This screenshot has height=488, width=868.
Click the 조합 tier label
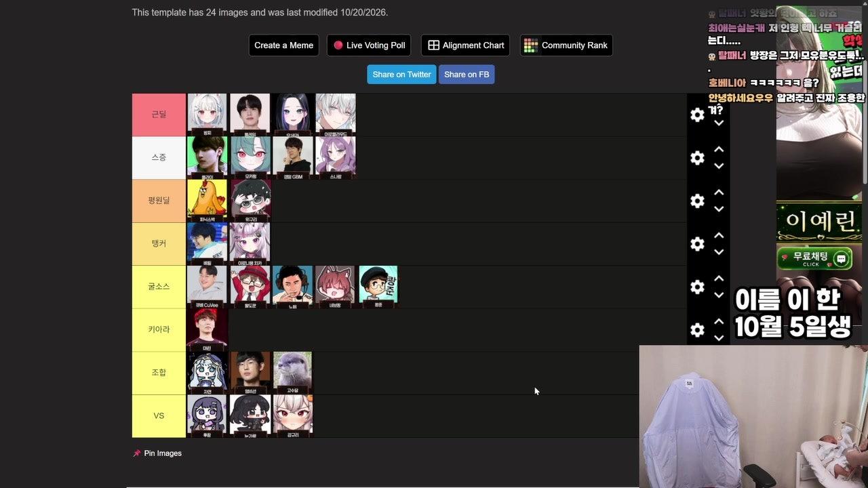coord(159,373)
